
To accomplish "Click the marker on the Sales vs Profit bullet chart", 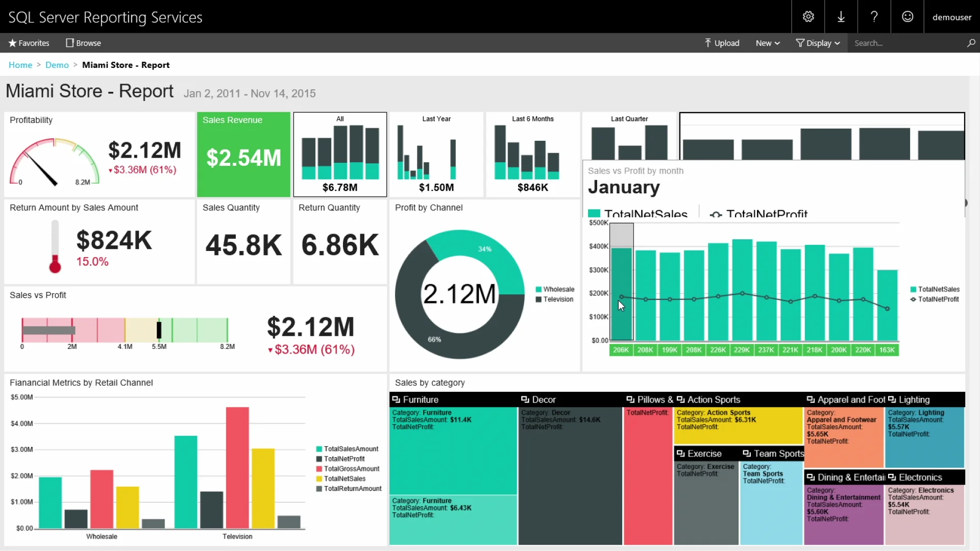I will point(159,329).
